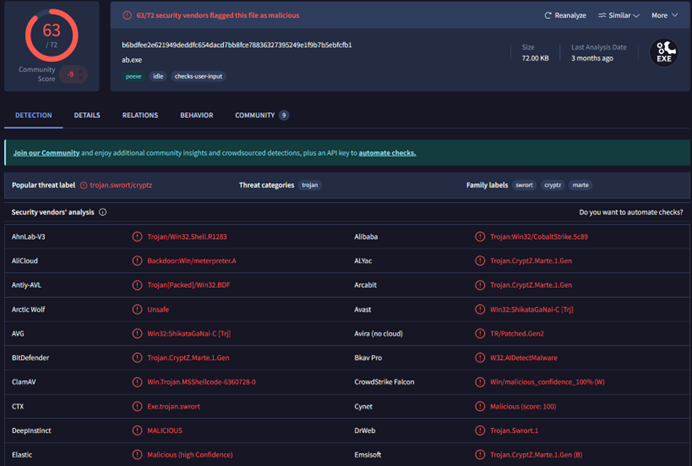Image resolution: width=692 pixels, height=466 pixels.
Task: Click the 63/72 detection score circle
Action: [x=52, y=35]
